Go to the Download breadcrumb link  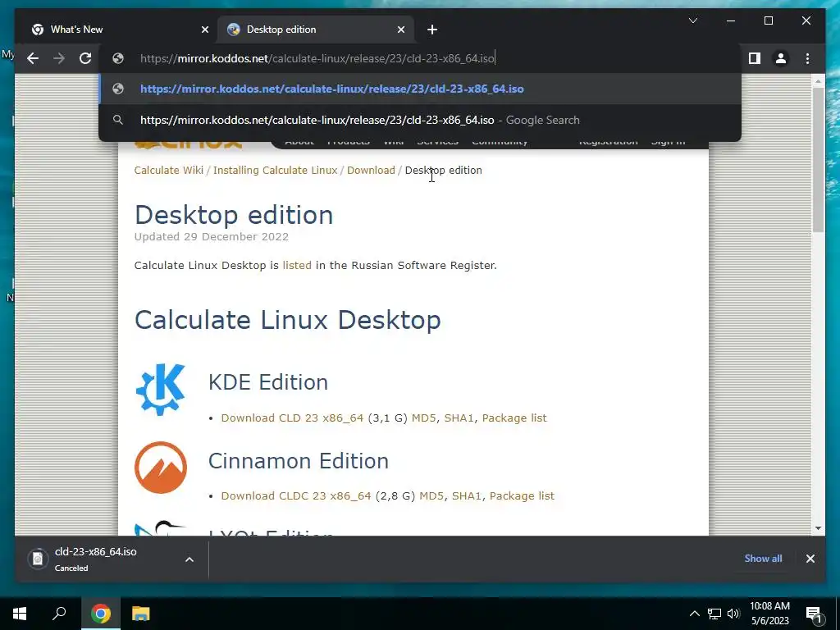click(371, 171)
